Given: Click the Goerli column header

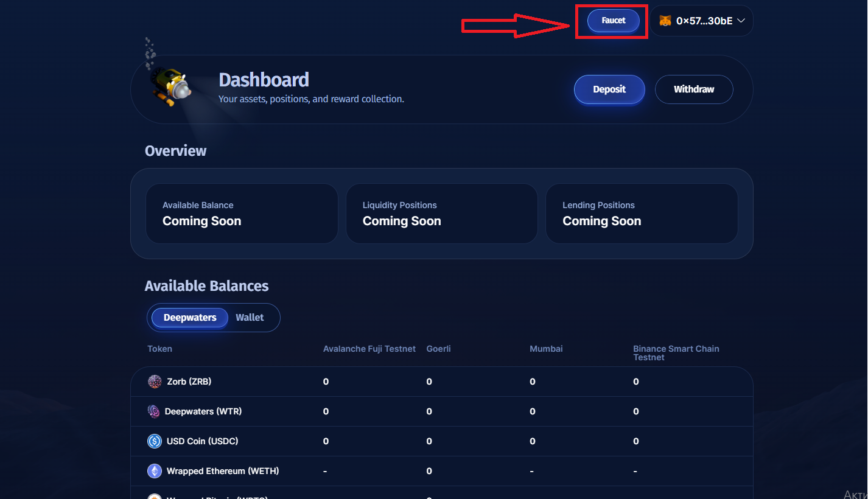Looking at the screenshot, I should pyautogui.click(x=439, y=349).
